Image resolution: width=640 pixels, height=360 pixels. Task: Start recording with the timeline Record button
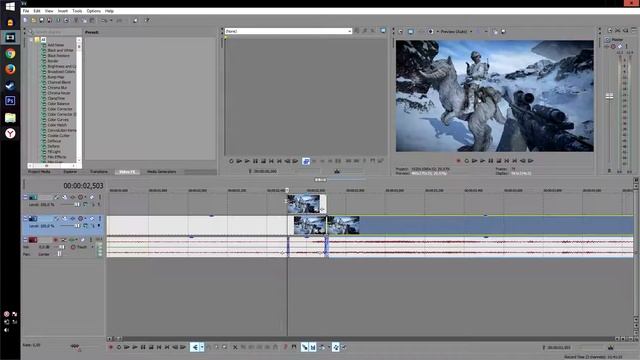tap(111, 347)
